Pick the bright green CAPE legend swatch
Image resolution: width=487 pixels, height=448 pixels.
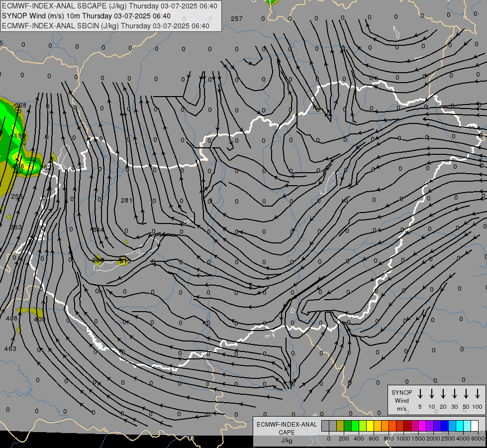355,426
